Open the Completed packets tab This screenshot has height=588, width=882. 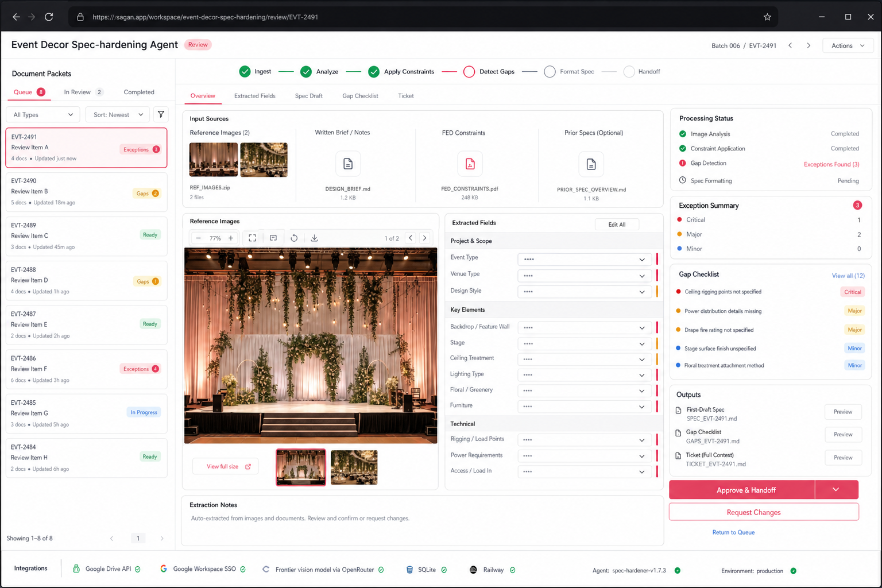tap(139, 92)
